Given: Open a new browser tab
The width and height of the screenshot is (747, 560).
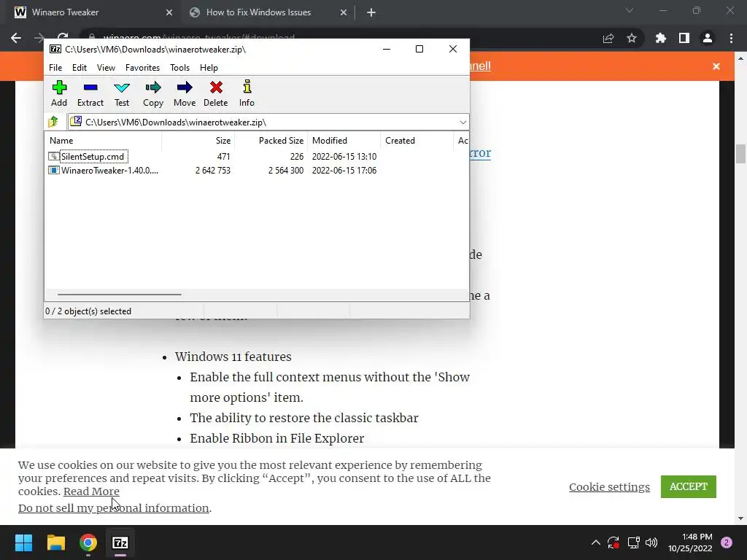Looking at the screenshot, I should [371, 12].
